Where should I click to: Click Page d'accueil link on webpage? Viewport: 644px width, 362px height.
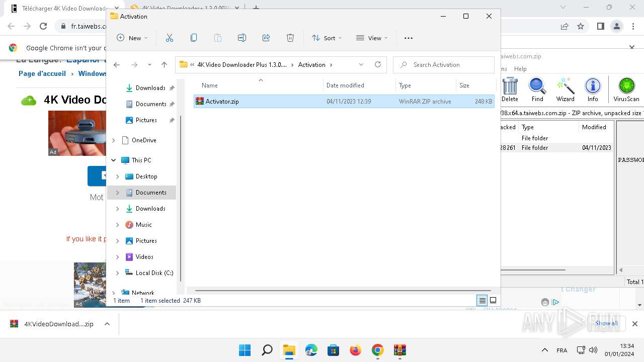click(x=42, y=73)
